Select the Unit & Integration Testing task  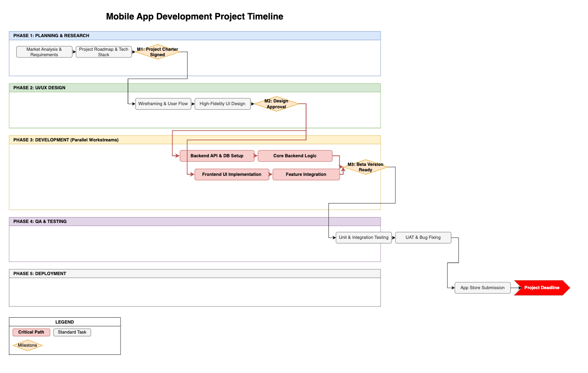[x=364, y=237]
